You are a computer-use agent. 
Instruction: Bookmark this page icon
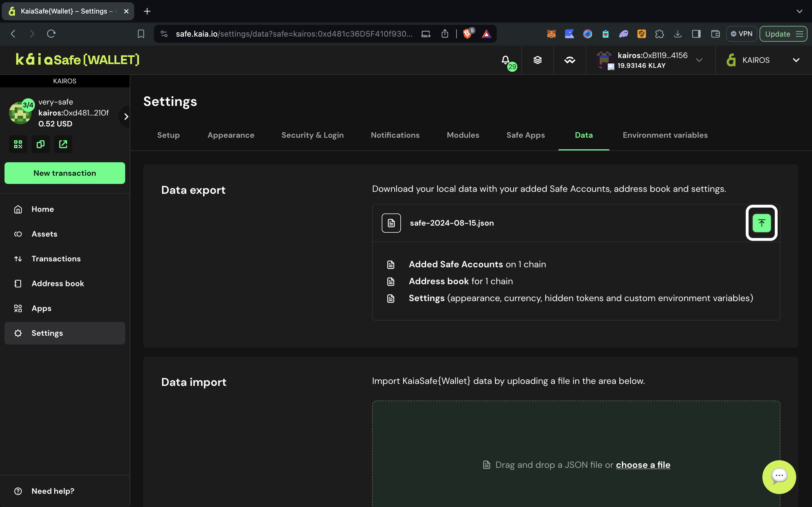point(141,34)
